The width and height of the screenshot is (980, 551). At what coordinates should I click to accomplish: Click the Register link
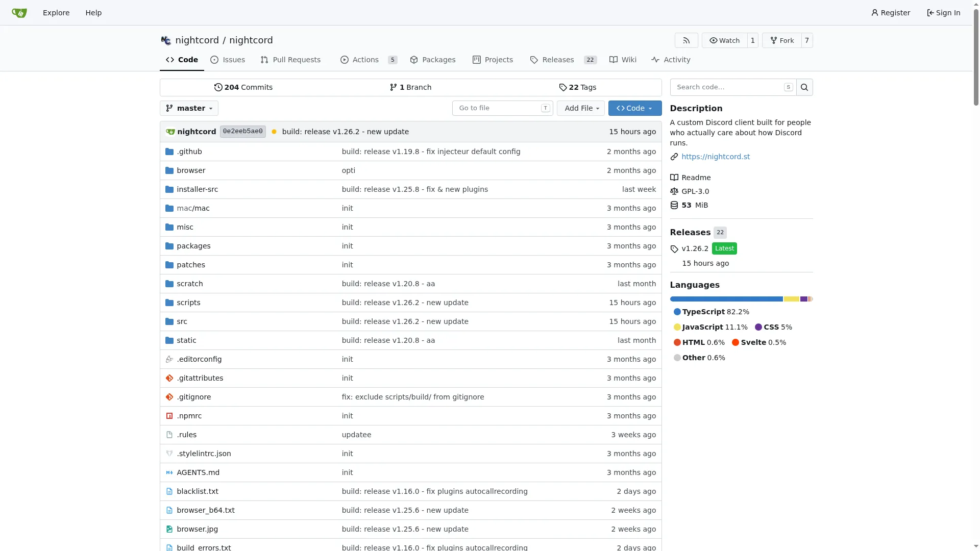(891, 13)
